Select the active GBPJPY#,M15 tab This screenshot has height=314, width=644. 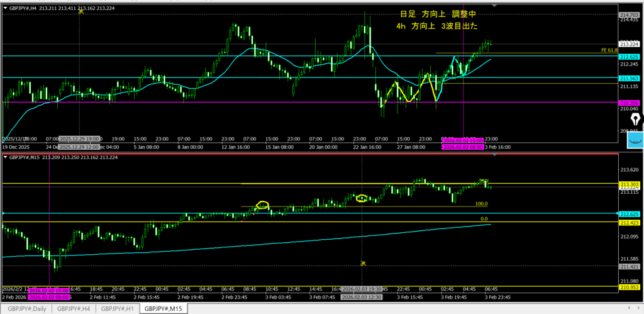(x=164, y=308)
